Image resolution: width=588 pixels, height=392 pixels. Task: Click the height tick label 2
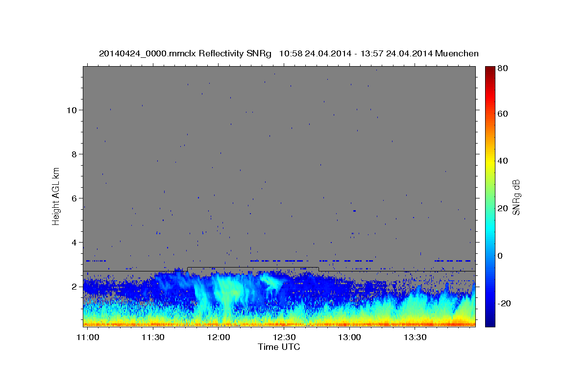[74, 287]
